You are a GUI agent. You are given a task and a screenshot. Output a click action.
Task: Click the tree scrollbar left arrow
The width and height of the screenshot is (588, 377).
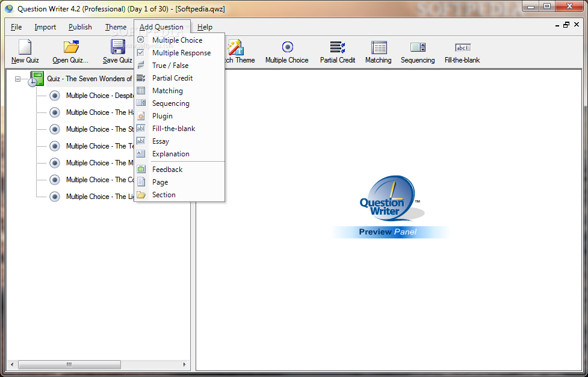tap(12, 364)
